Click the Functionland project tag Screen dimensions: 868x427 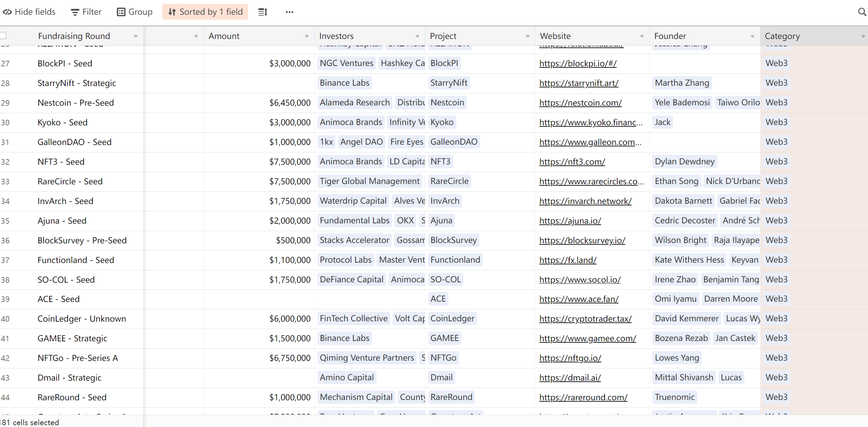coord(455,260)
